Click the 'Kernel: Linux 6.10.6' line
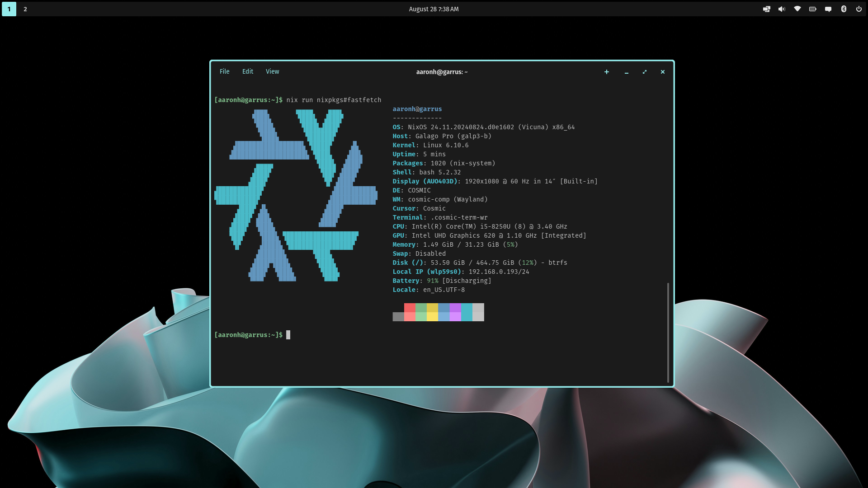The width and height of the screenshot is (868, 488). [x=430, y=145]
